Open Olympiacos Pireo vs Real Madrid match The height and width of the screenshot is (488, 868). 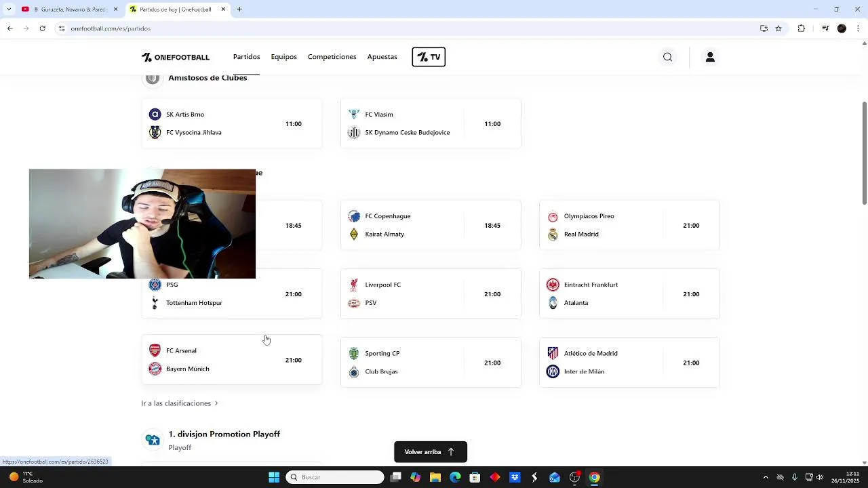coord(629,225)
